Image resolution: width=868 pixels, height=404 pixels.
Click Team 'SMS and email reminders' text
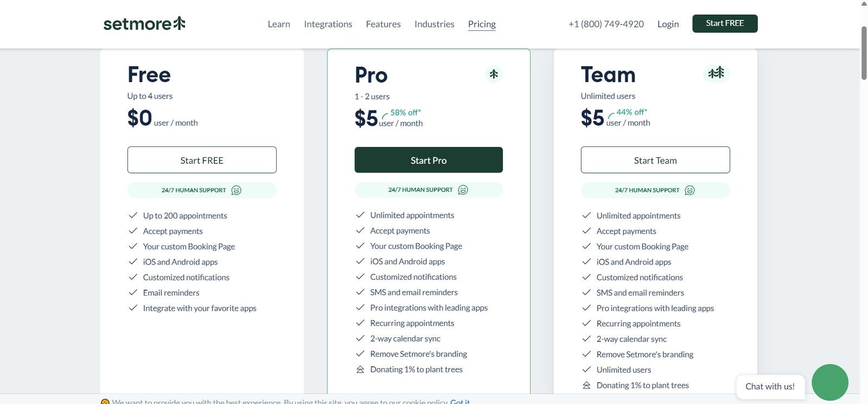640,292
